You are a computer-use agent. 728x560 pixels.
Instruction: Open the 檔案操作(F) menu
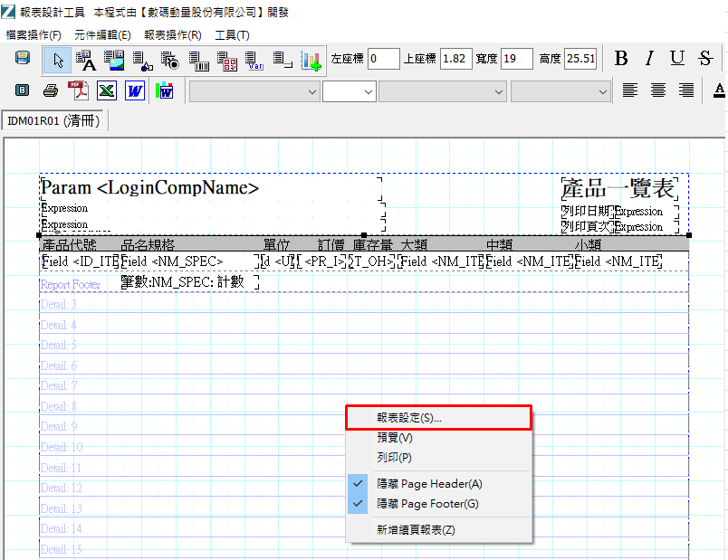34,35
